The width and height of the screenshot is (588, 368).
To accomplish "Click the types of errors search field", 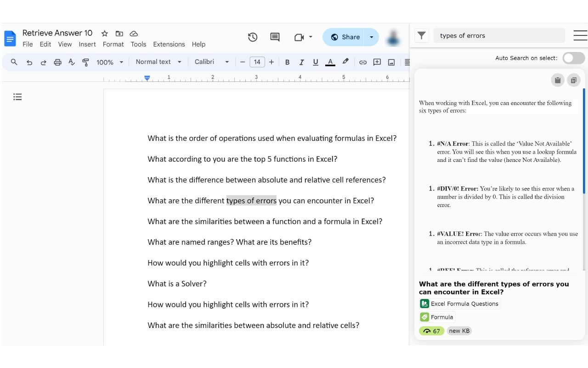I will 499,35.
